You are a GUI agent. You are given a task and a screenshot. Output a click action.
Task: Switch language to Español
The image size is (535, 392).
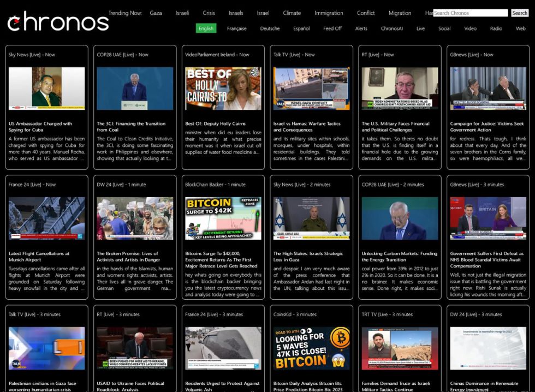pos(301,28)
